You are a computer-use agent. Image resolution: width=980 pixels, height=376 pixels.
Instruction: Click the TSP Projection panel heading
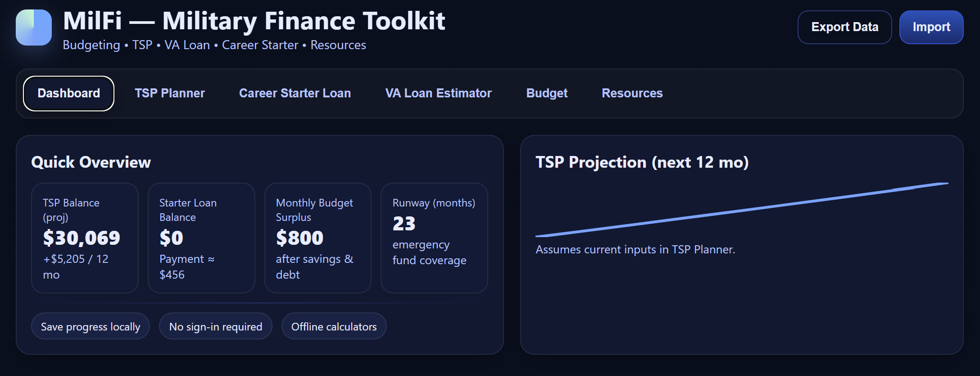click(642, 162)
